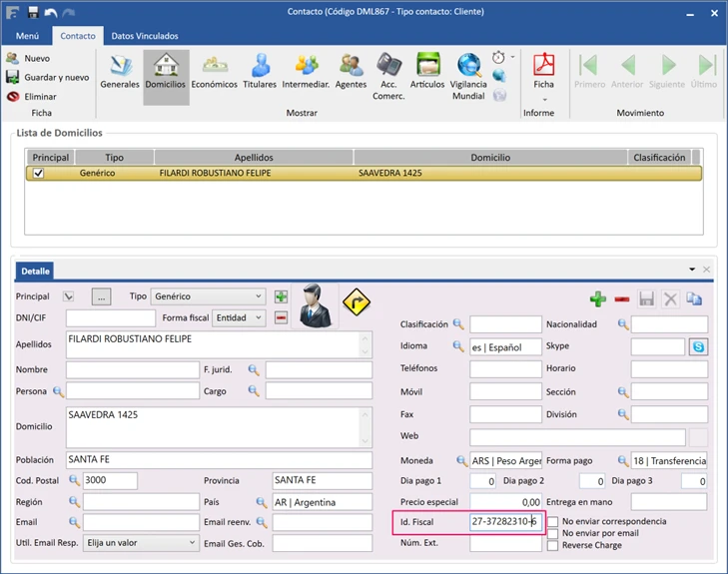This screenshot has width=728, height=574.
Task: Enable No enviar correspondencia checkbox
Action: coord(552,521)
